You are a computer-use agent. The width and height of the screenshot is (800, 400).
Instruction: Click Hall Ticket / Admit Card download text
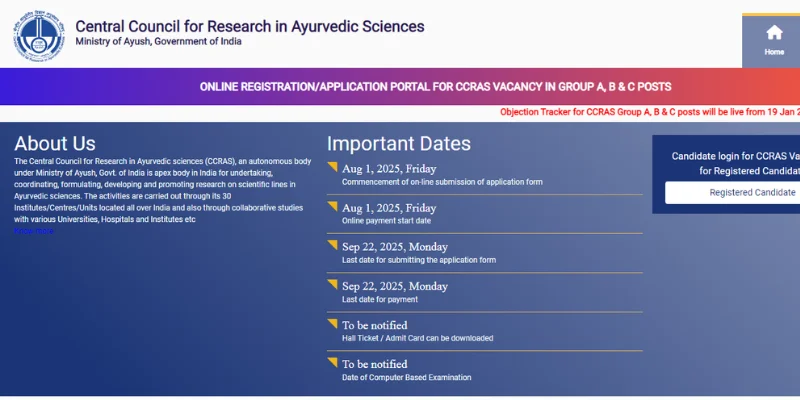click(417, 338)
